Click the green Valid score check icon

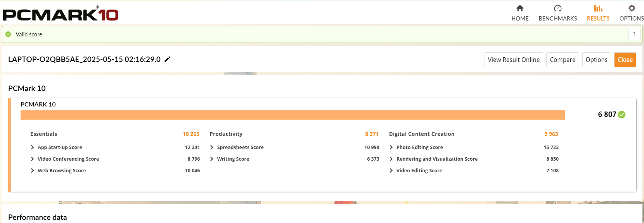[8, 34]
